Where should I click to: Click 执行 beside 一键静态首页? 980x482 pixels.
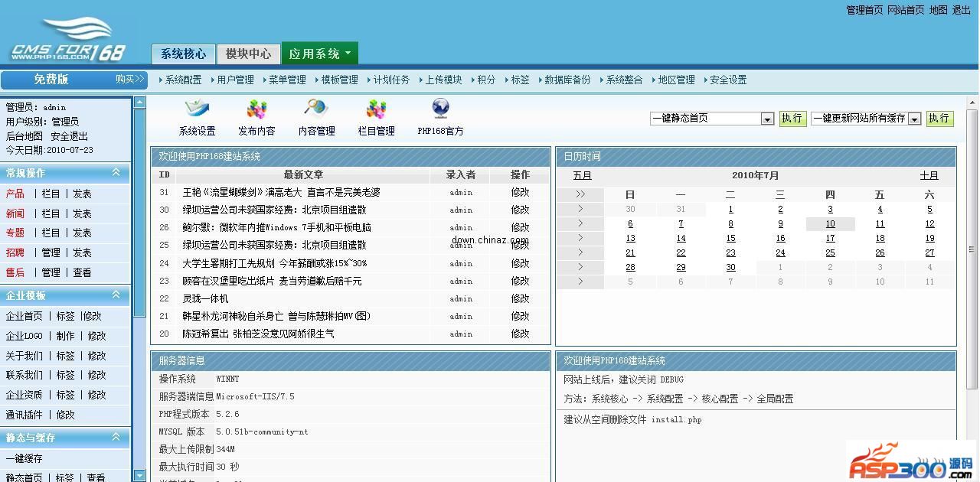tap(792, 119)
